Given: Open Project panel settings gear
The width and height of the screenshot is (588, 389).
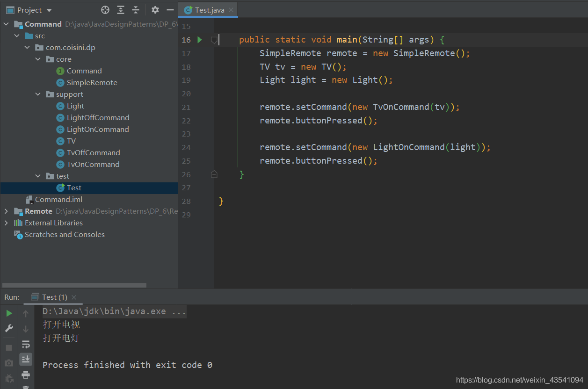Looking at the screenshot, I should click(x=155, y=10).
